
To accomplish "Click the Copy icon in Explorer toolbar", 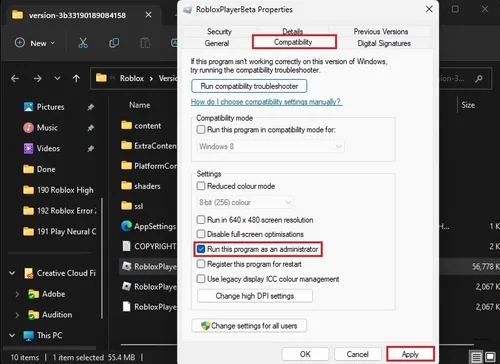I will click(114, 43).
